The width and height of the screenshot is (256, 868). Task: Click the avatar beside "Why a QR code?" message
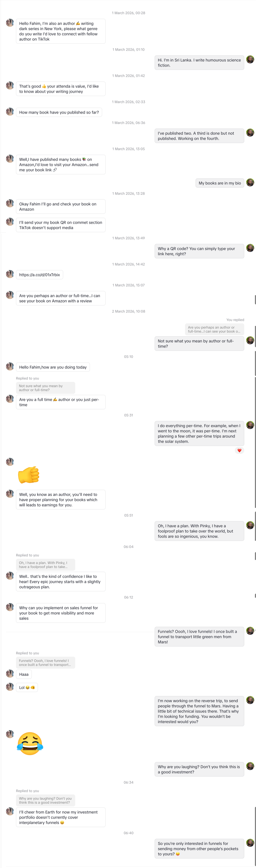tap(250, 248)
